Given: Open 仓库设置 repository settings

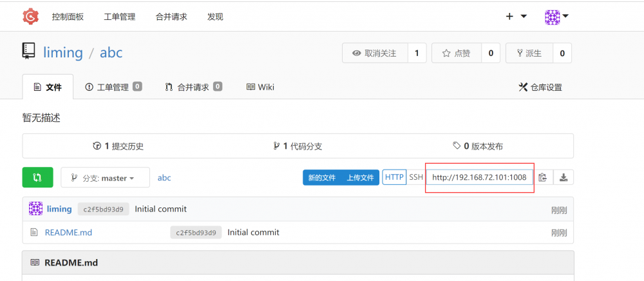Looking at the screenshot, I should (x=540, y=87).
